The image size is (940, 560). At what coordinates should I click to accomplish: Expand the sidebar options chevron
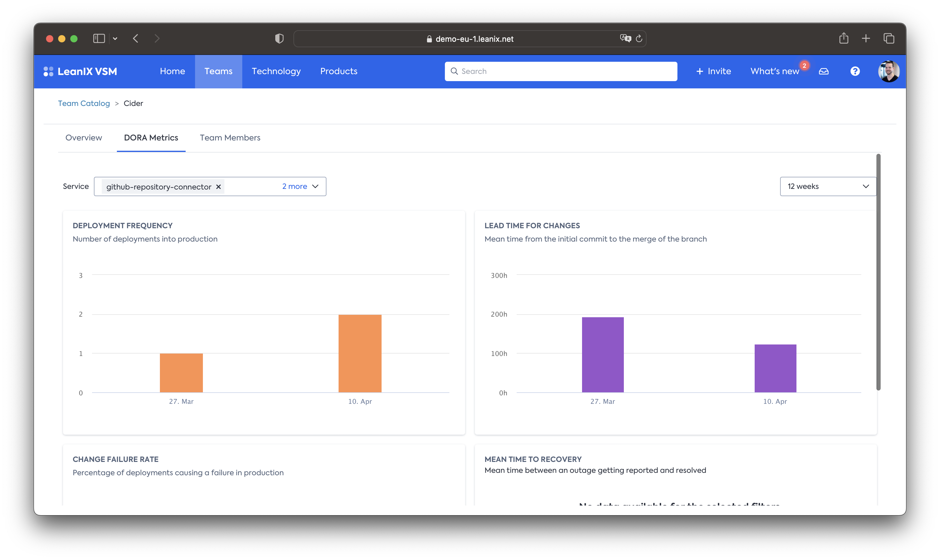(x=115, y=38)
